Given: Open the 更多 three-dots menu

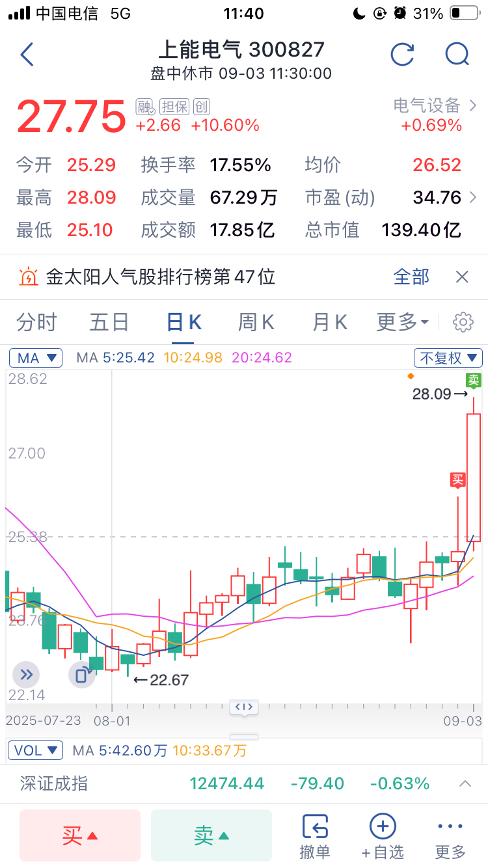Looking at the screenshot, I should pyautogui.click(x=450, y=835).
